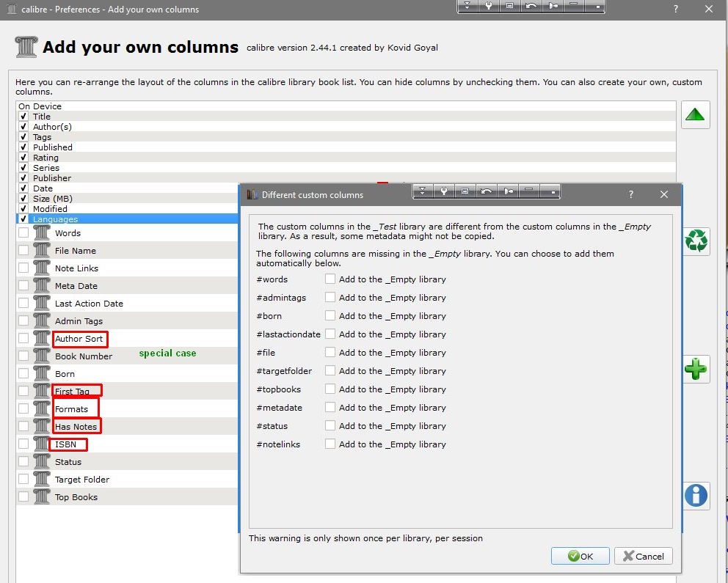The image size is (728, 583).
Task: Click pin icon in Preferences title bar toolbar
Action: tap(553, 6)
